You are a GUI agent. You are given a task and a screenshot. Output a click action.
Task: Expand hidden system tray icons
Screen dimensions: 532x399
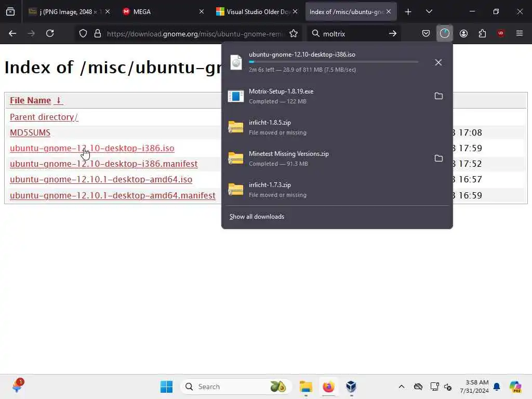pos(402,387)
